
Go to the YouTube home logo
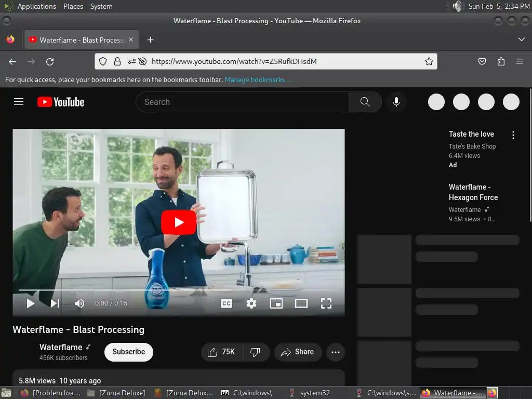tap(61, 102)
